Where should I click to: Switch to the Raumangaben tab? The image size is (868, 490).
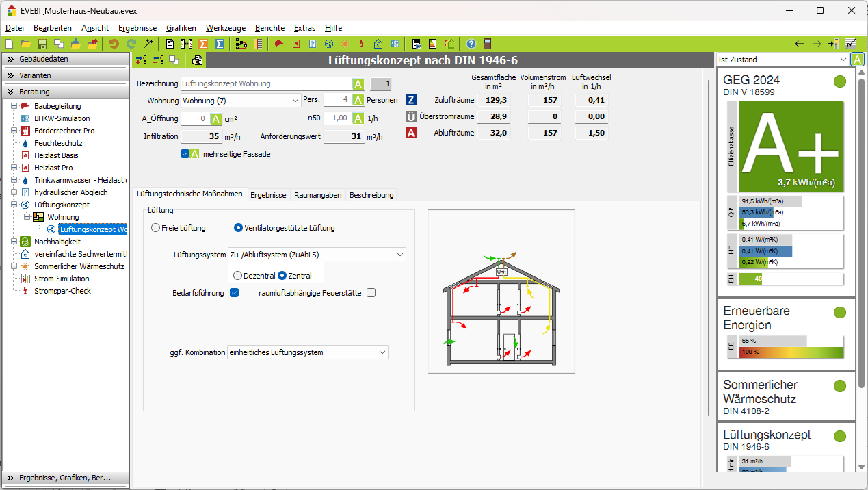coord(317,195)
